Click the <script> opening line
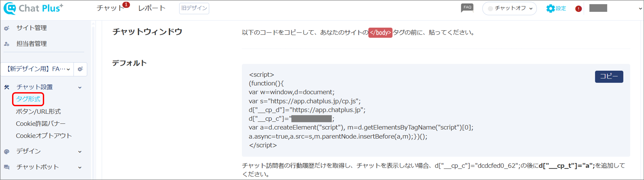The height and width of the screenshot is (180, 644). click(x=262, y=75)
